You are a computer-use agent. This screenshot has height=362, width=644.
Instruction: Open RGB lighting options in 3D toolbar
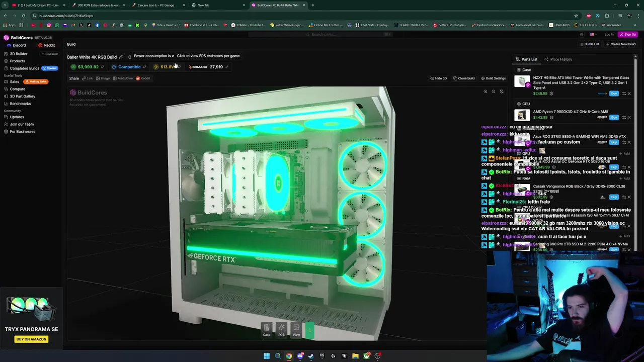[x=281, y=330]
